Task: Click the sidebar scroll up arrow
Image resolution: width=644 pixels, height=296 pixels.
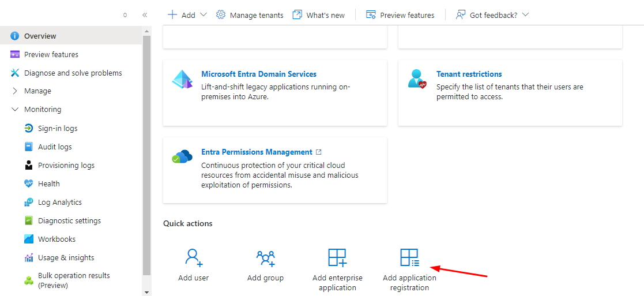Action: click(146, 31)
